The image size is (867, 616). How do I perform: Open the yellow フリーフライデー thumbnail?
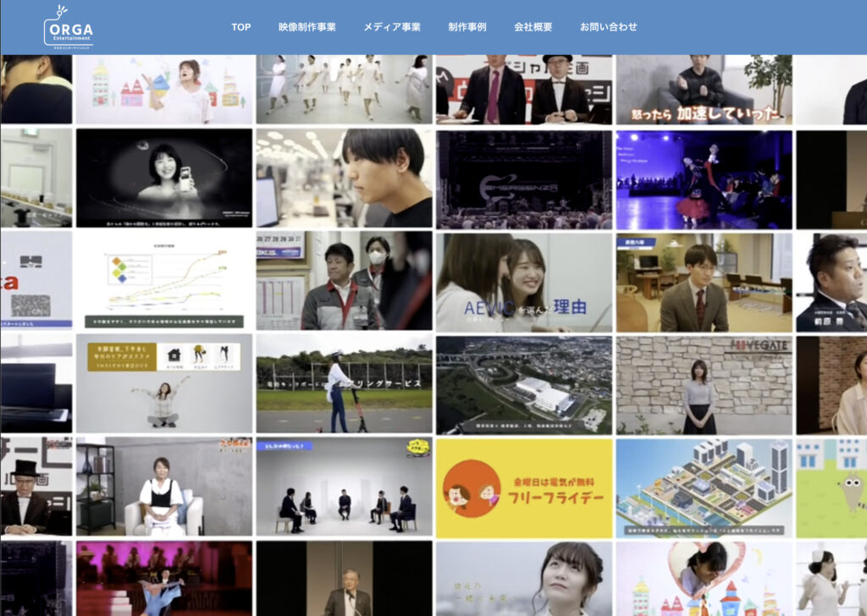pos(524,488)
